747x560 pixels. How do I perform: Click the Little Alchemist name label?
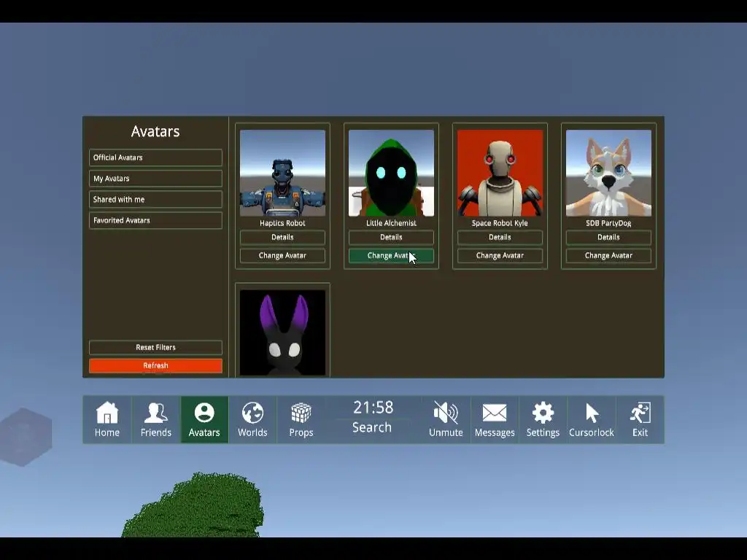pos(391,223)
